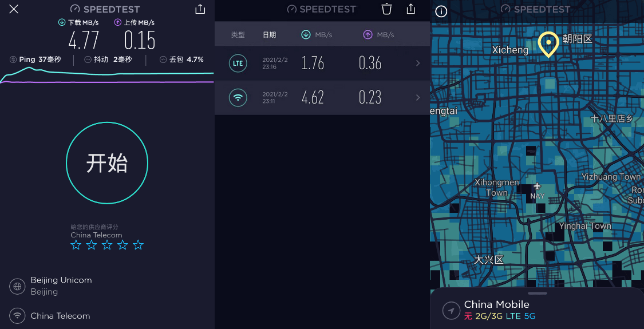Image resolution: width=644 pixels, height=329 pixels.
Task: Sort the results by 日期 column
Action: (270, 35)
